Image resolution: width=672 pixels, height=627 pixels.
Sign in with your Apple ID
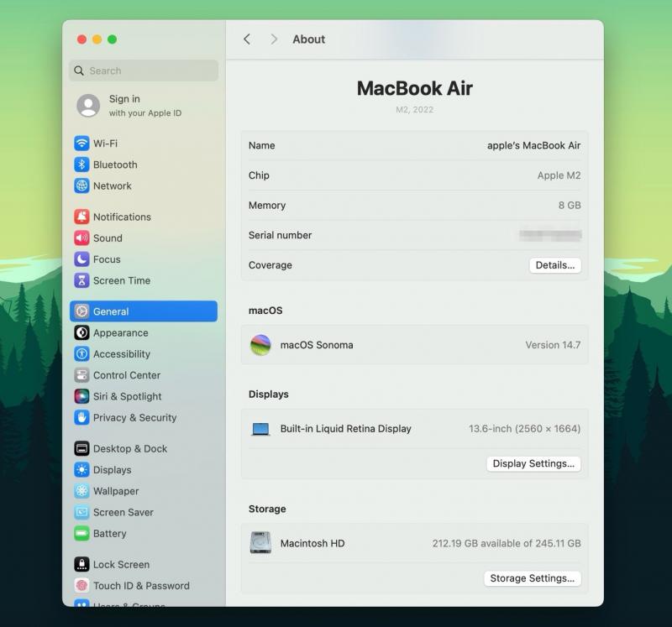tap(144, 106)
